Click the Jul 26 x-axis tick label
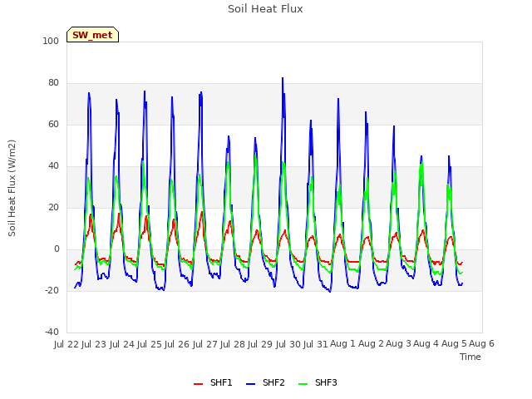The height and width of the screenshot is (399, 532). tap(177, 344)
